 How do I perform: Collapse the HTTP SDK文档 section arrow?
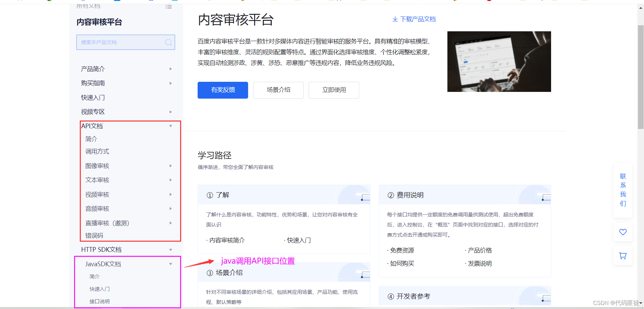(x=171, y=250)
